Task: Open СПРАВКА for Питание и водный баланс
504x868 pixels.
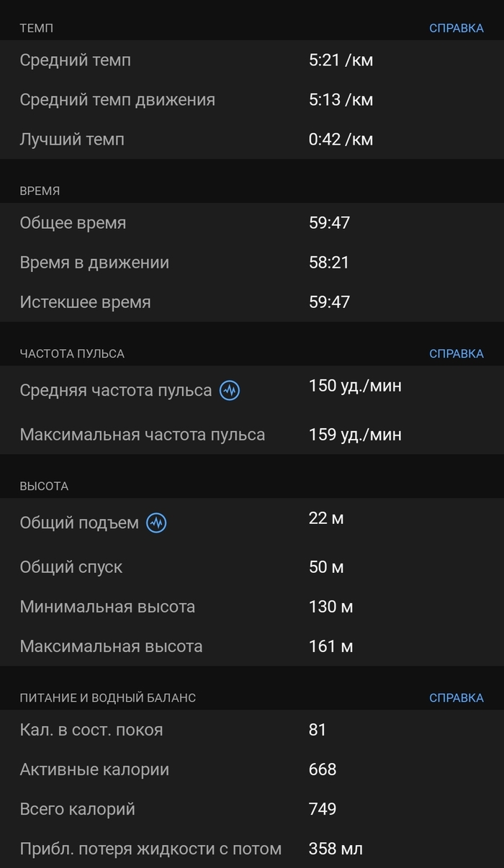Action: pos(456,697)
